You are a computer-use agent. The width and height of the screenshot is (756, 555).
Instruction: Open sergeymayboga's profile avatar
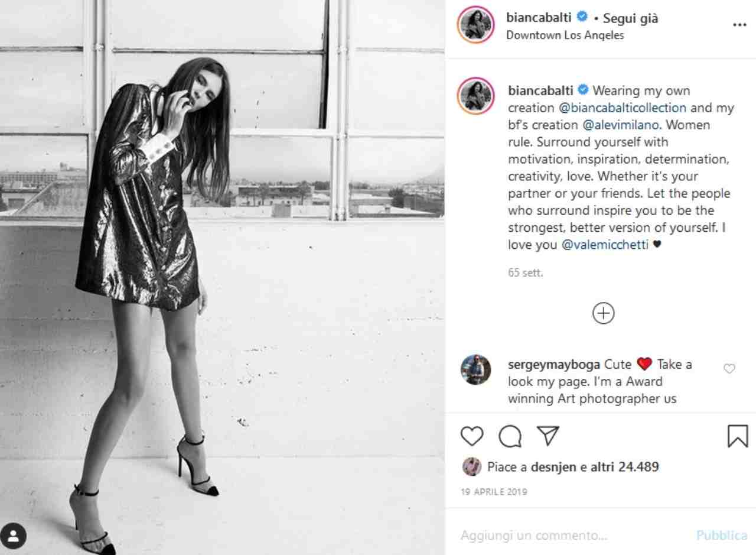(x=475, y=369)
